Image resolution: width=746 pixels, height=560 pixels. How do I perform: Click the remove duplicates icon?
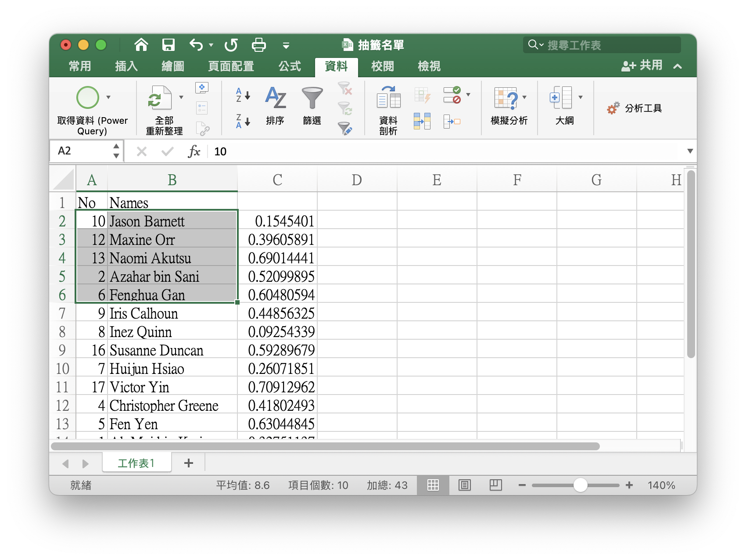422,121
